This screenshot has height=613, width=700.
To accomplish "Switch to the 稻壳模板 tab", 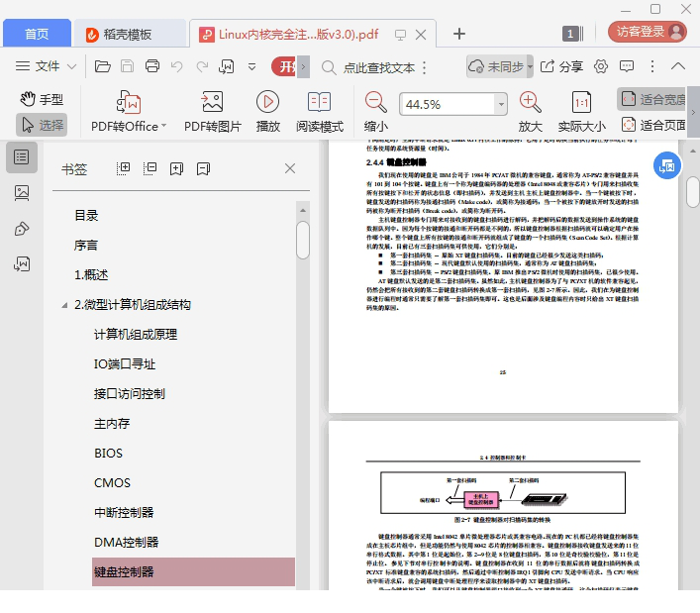I will click(x=130, y=34).
